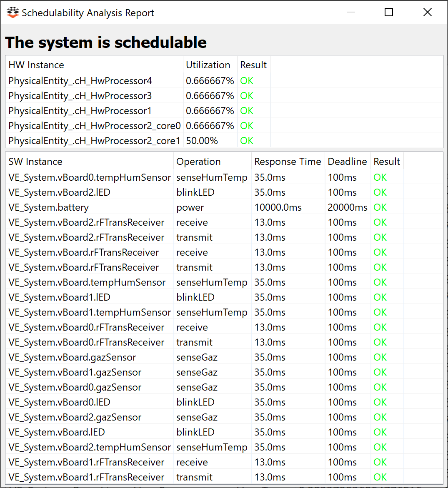Click the Deadline column header
The image size is (448, 488).
(x=348, y=162)
